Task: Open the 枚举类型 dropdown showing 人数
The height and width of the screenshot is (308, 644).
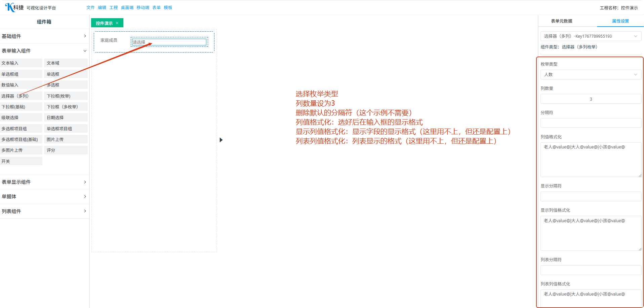Action: coord(591,74)
